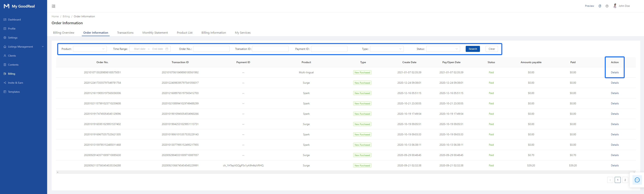
Task: Collapse the sidebar with the hamburger icon
Action: [x=53, y=6]
